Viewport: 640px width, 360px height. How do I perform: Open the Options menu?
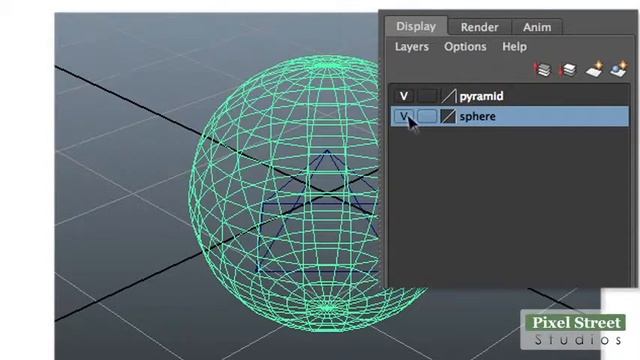[x=465, y=47]
